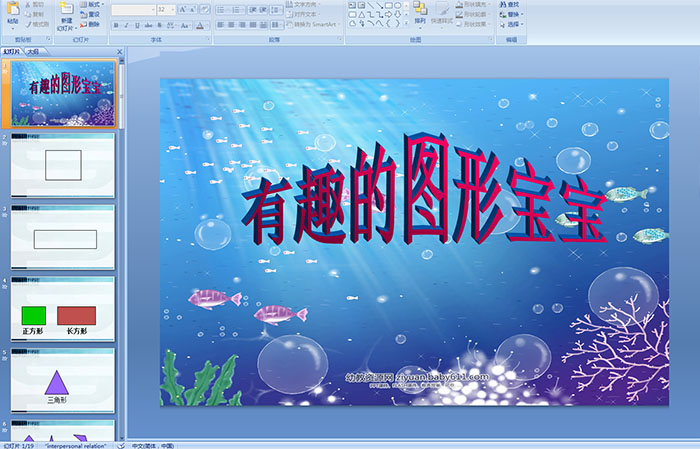Pick the right brace shape
The width and height of the screenshot is (700, 449).
pyautogui.click(x=397, y=23)
